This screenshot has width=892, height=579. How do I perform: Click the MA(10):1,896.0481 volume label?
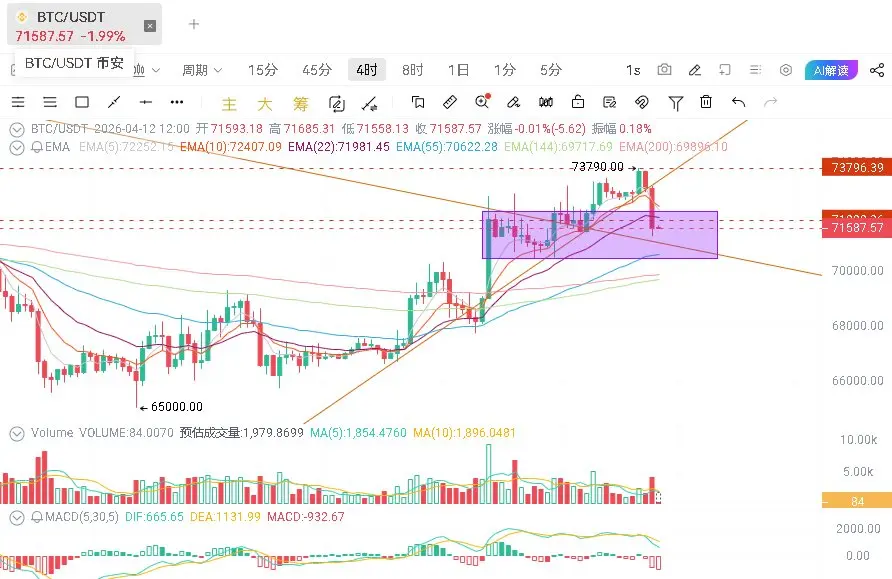pyautogui.click(x=464, y=433)
